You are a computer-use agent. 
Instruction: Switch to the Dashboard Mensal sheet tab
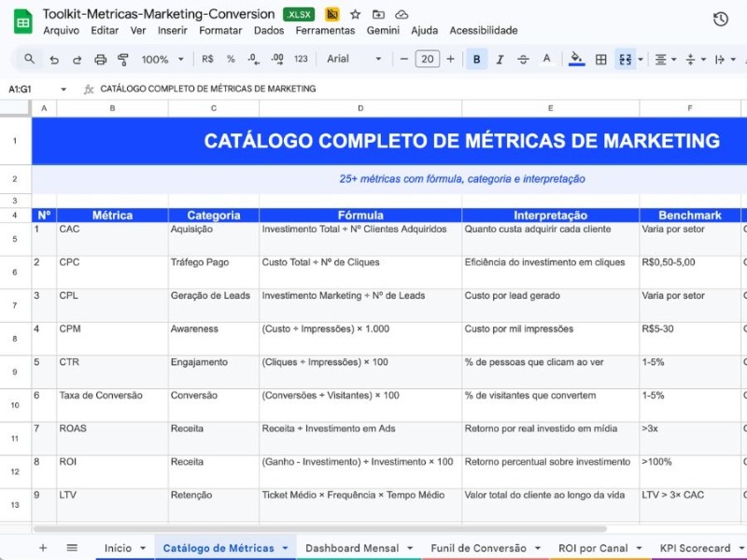pyautogui.click(x=350, y=548)
